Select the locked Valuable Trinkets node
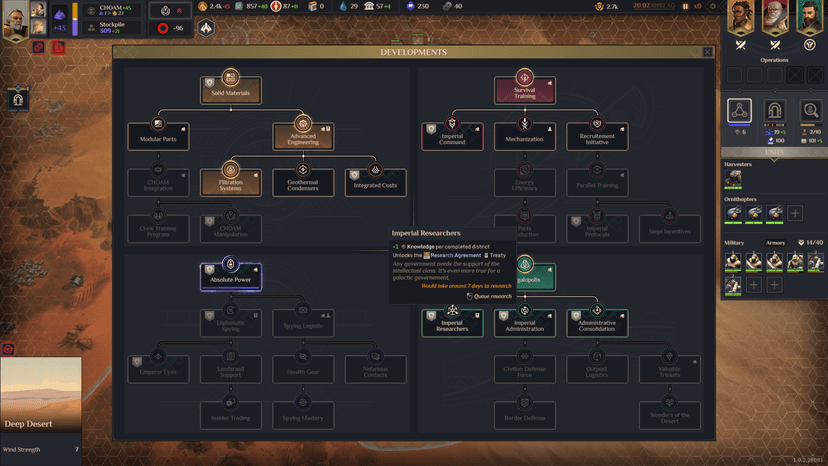This screenshot has height=466, width=828. tap(670, 369)
